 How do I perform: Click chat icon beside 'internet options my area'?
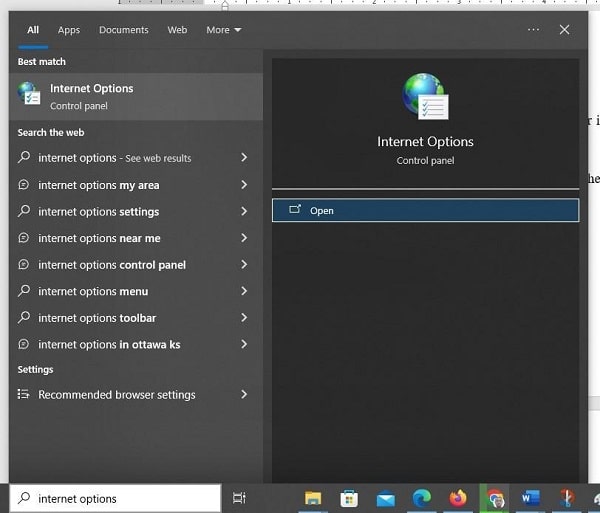pyautogui.click(x=24, y=185)
